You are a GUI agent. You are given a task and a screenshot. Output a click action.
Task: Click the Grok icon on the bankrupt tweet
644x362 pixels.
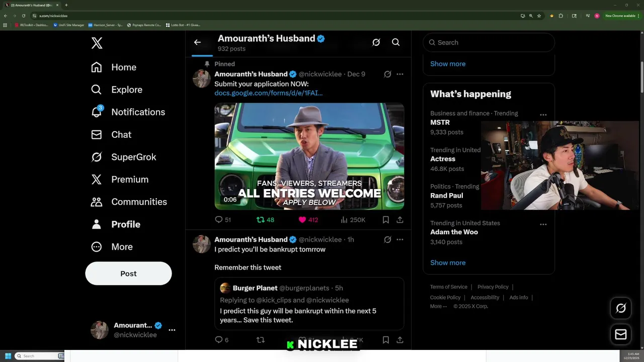tap(387, 239)
